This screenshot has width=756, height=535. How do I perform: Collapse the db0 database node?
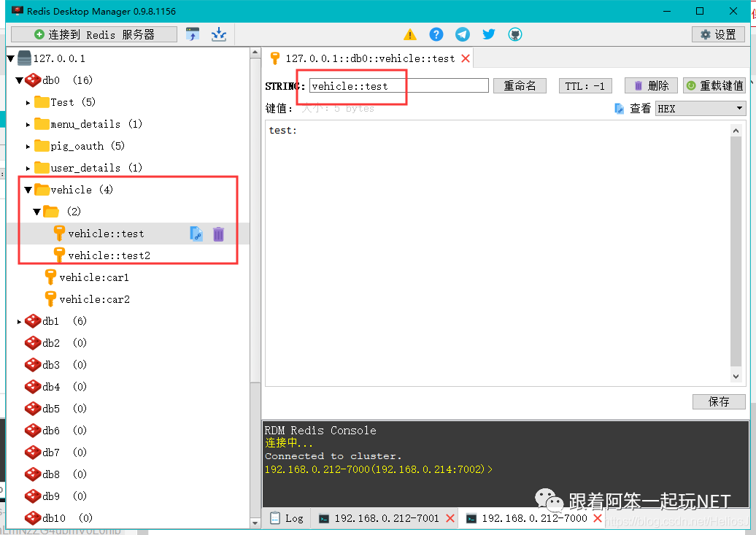pos(19,80)
